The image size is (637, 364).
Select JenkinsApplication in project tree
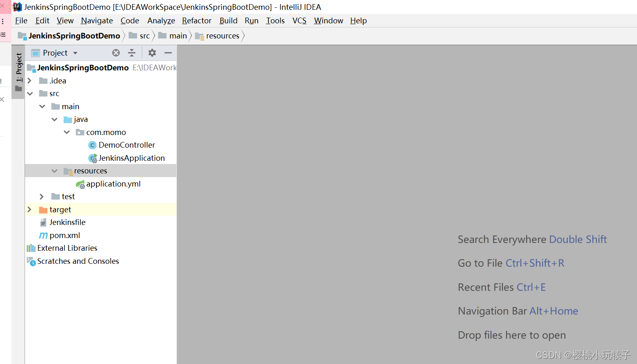pyautogui.click(x=131, y=158)
